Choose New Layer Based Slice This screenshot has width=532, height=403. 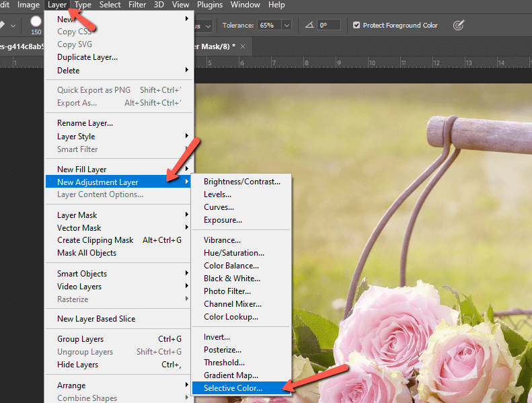click(119, 318)
